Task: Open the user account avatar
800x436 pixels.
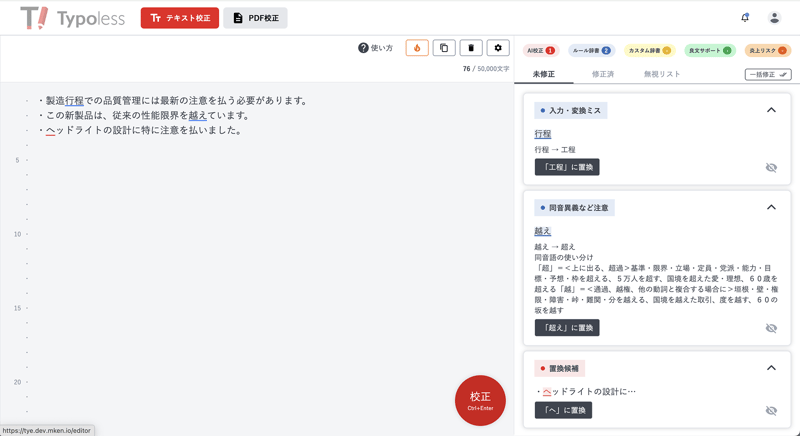Action: coord(774,18)
